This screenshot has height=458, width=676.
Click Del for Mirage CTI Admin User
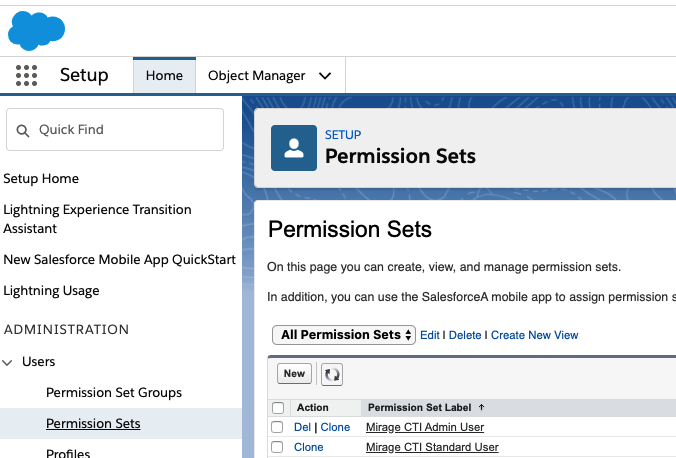[302, 427]
